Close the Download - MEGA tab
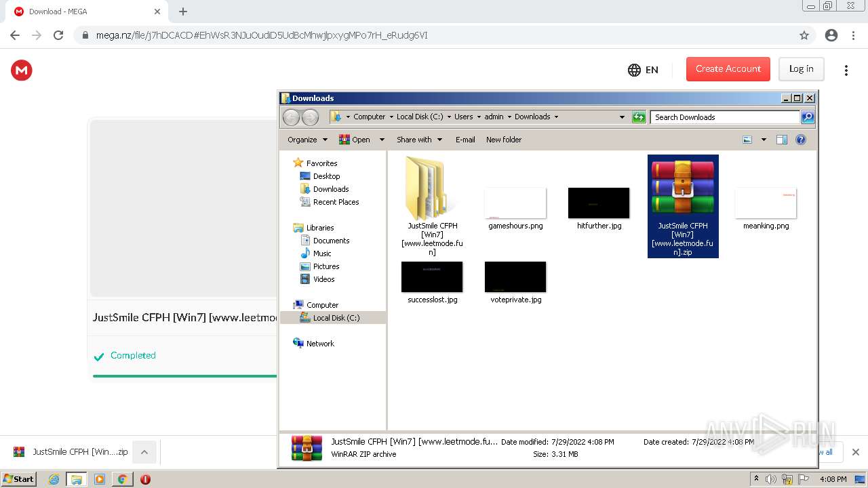 coord(157,12)
